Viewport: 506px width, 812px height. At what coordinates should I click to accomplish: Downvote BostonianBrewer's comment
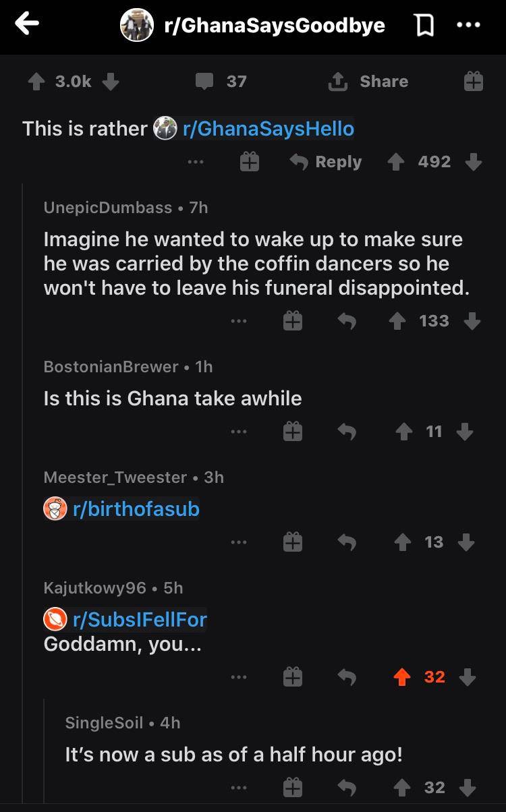pyautogui.click(x=464, y=432)
